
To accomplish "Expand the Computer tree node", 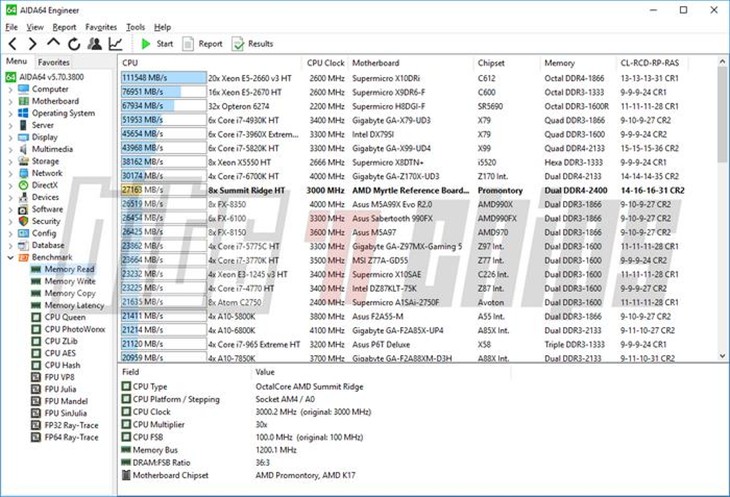I will pos(11,89).
